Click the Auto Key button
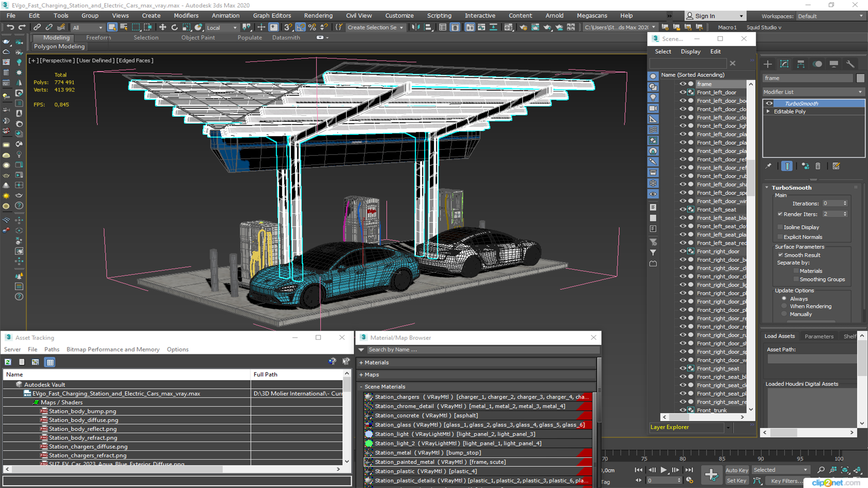Viewport: 868px width, 488px height. click(x=736, y=470)
